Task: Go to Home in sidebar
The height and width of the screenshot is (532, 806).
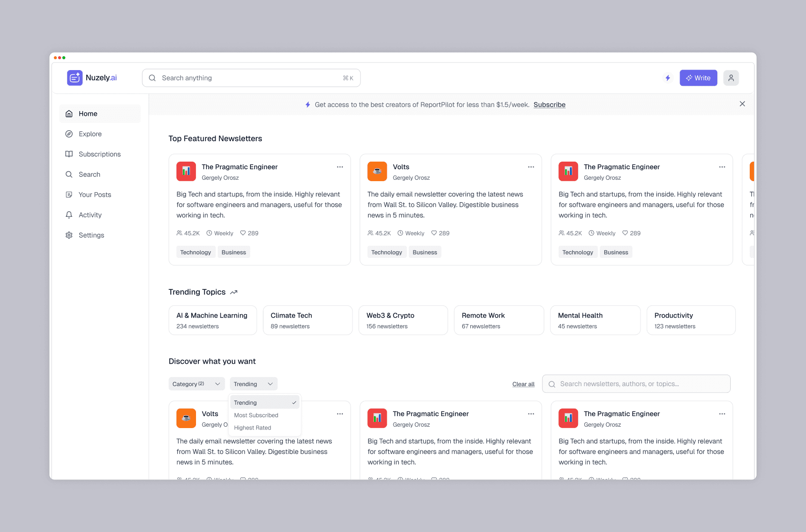Action: (x=100, y=113)
